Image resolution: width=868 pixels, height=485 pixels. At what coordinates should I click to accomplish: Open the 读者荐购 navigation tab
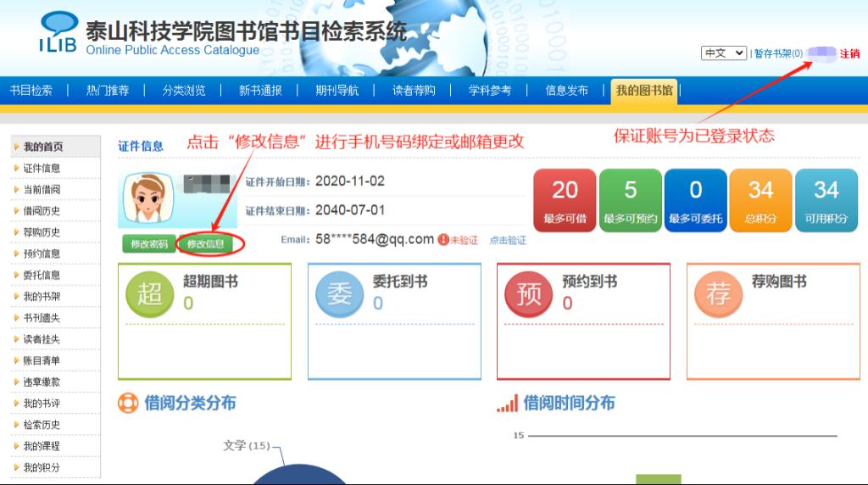point(414,90)
